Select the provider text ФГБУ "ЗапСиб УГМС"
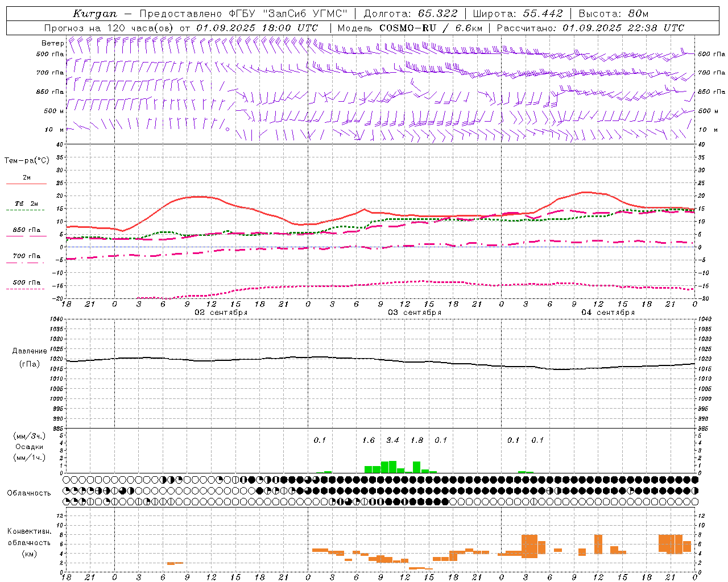The image size is (728, 582). [288, 14]
